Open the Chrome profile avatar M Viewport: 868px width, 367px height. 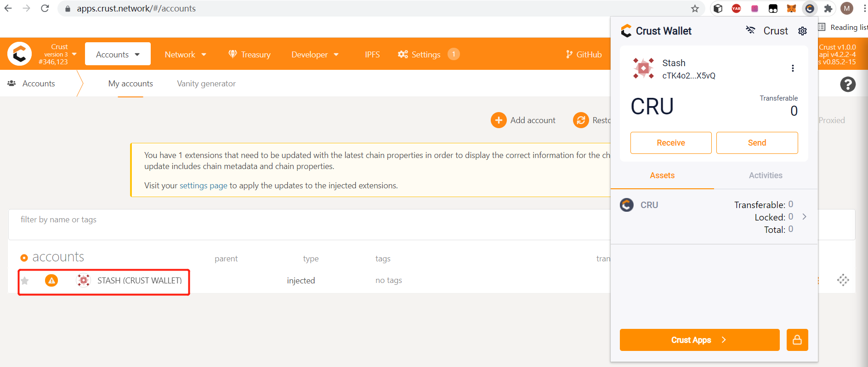click(847, 8)
